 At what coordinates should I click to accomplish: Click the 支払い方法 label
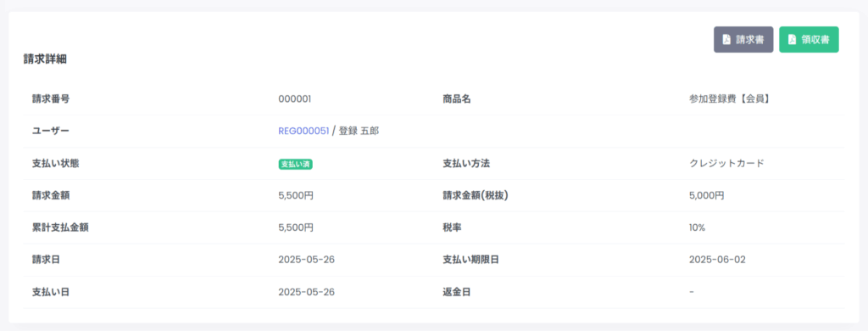[466, 164]
